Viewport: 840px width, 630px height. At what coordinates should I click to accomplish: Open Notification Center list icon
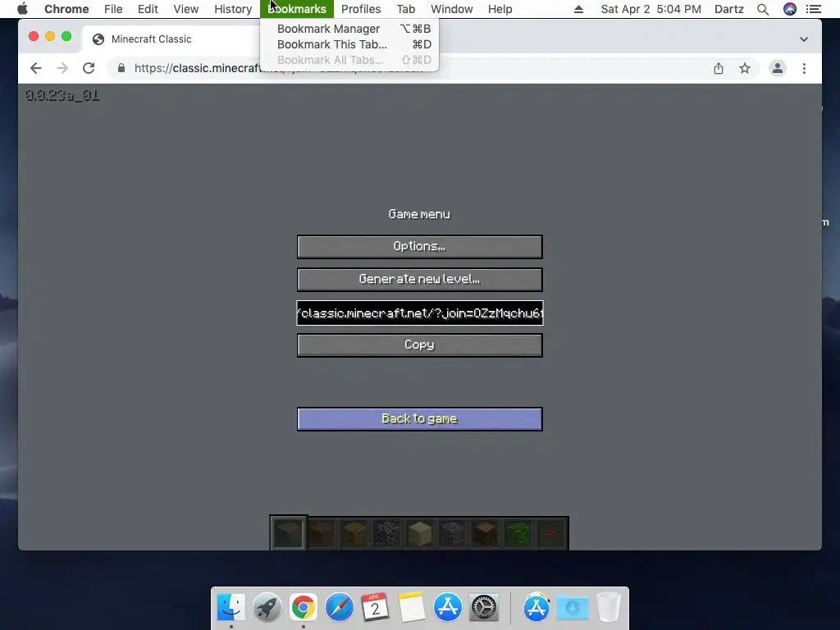pyautogui.click(x=814, y=9)
